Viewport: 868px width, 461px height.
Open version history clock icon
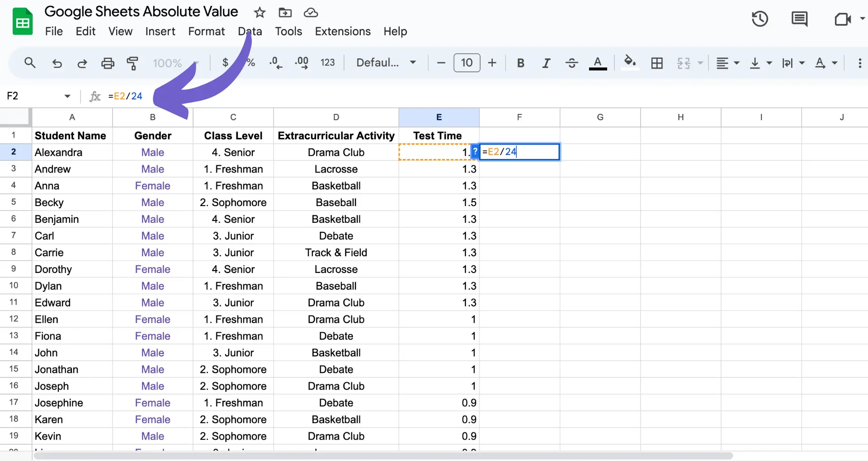point(759,19)
